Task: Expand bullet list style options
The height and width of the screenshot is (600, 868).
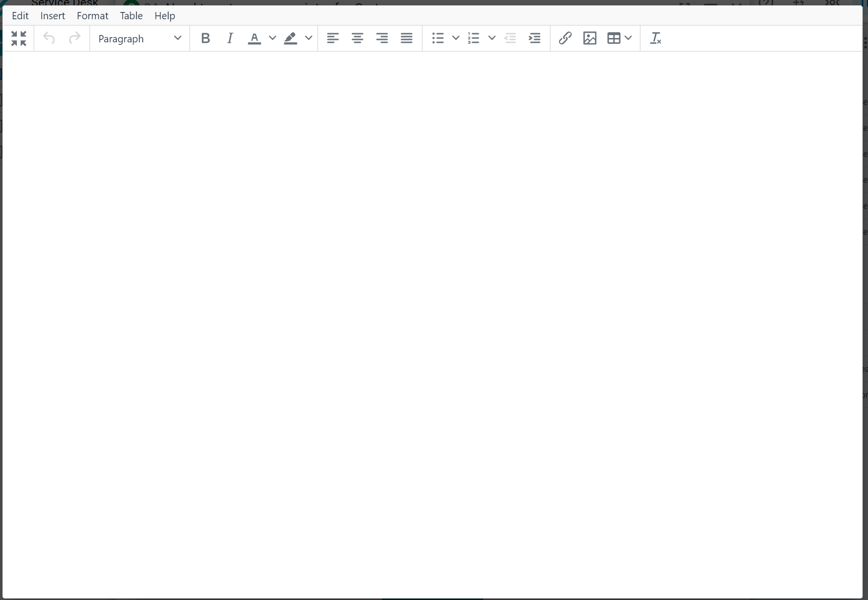Action: (x=456, y=38)
